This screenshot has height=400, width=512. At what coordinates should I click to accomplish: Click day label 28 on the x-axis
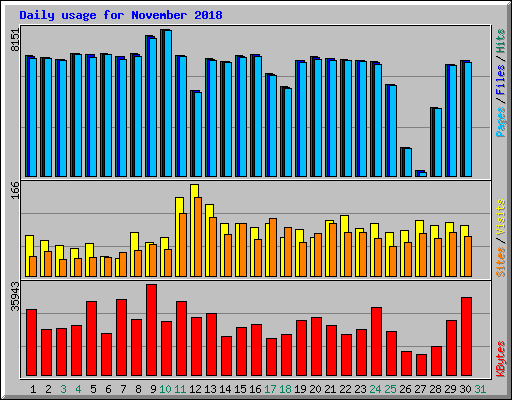point(435,389)
